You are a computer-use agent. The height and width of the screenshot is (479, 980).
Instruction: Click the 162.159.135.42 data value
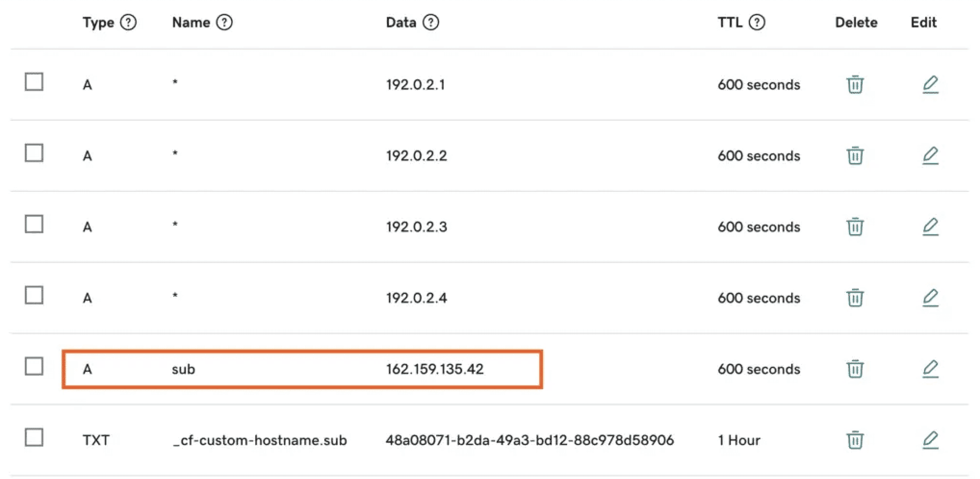coord(435,369)
